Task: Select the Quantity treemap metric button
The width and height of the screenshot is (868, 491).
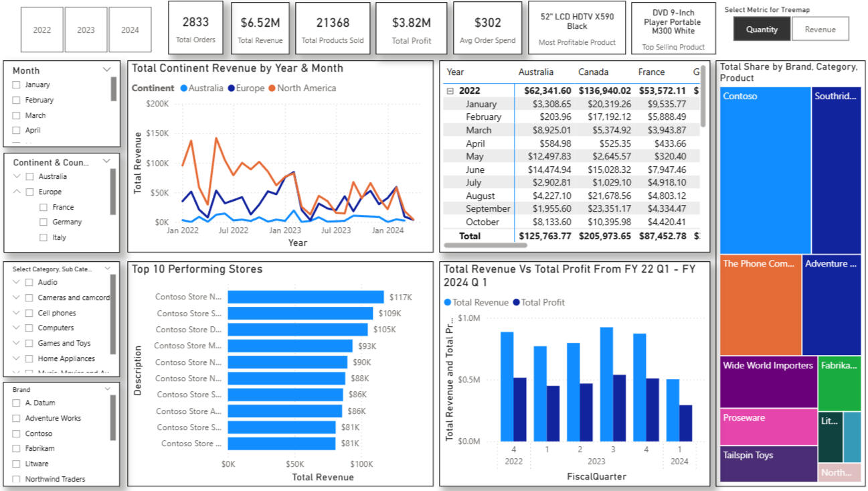Action: tap(762, 29)
